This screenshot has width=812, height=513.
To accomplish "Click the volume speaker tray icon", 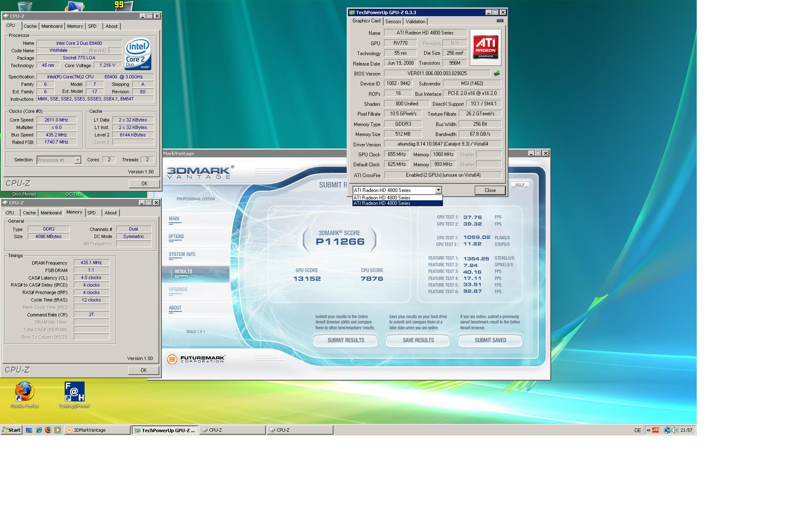I will (x=675, y=430).
